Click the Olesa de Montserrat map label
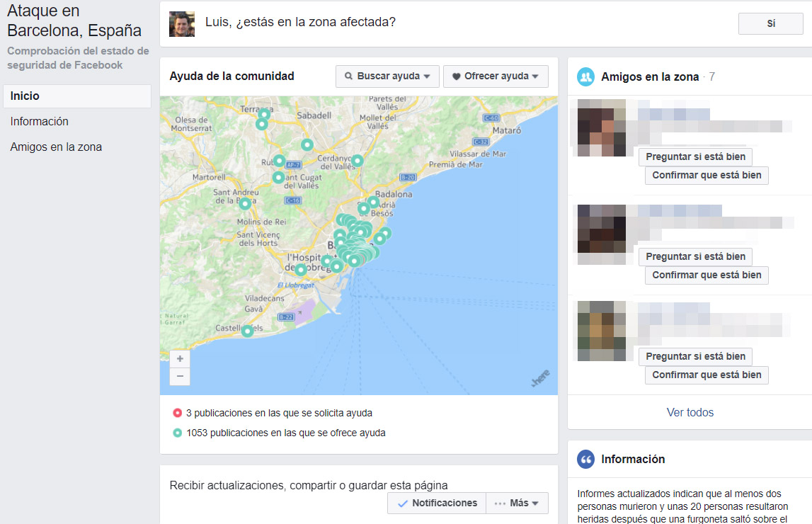Image resolution: width=812 pixels, height=524 pixels. 192,124
